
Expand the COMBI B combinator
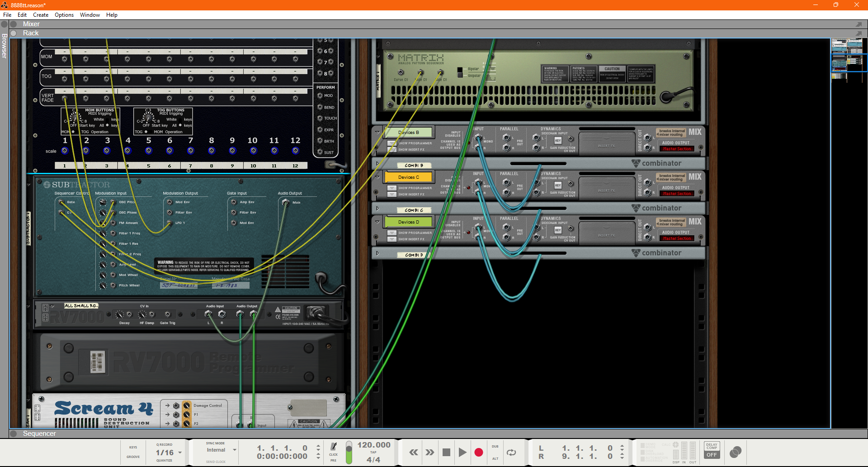(x=377, y=164)
